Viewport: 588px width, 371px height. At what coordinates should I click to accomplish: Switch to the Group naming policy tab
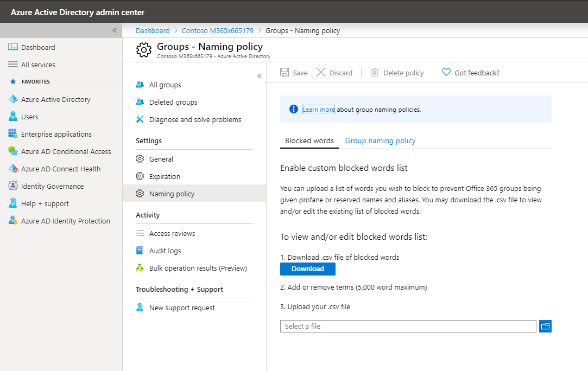coord(380,141)
